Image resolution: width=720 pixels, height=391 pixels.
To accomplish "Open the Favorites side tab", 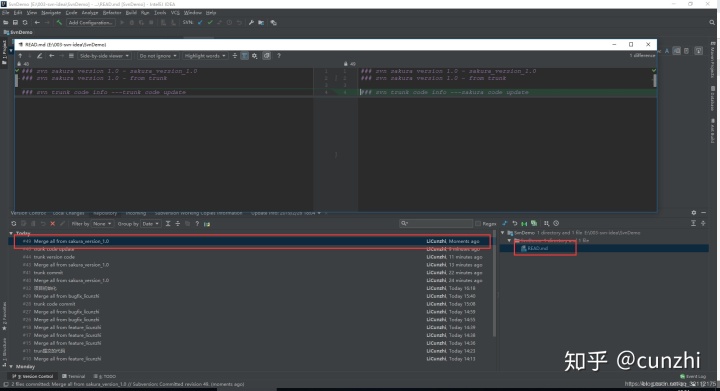I will pyautogui.click(x=4, y=317).
